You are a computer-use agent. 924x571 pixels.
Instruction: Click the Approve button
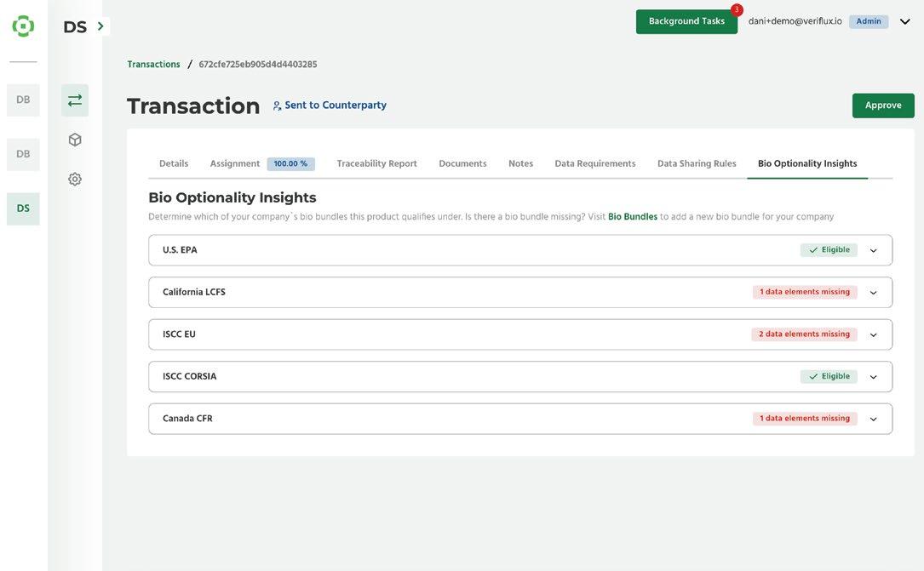883,106
